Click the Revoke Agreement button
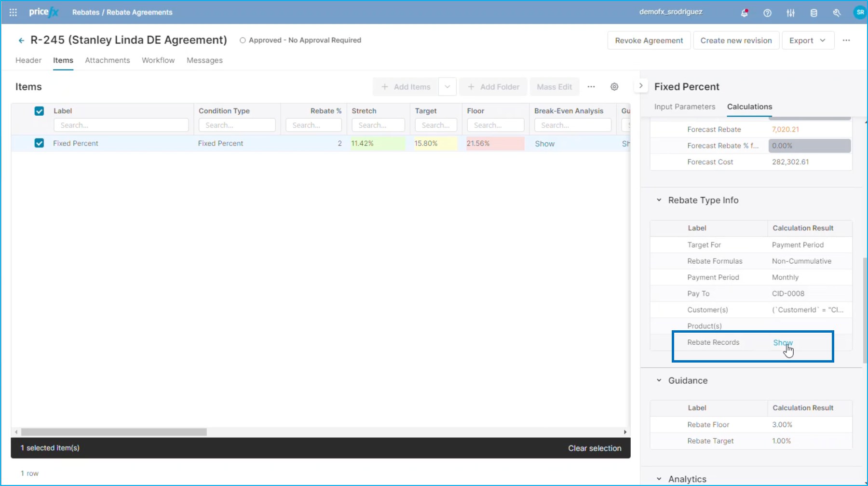The image size is (868, 486). click(x=649, y=40)
